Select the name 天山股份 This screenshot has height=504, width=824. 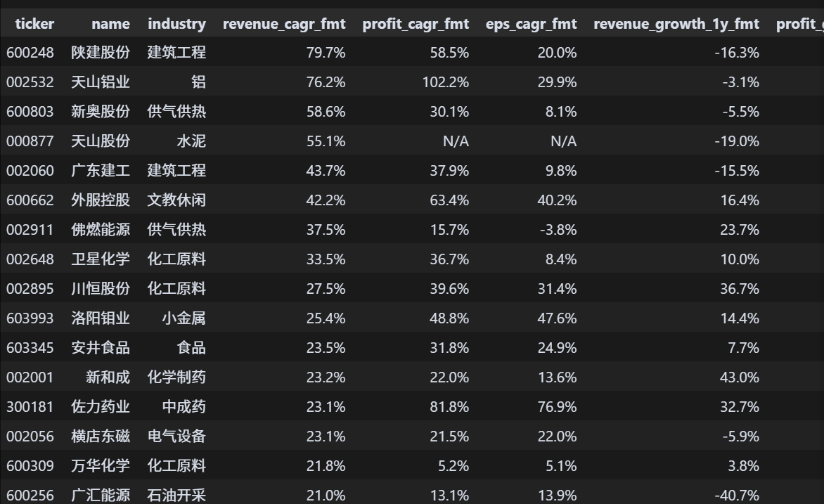point(101,141)
